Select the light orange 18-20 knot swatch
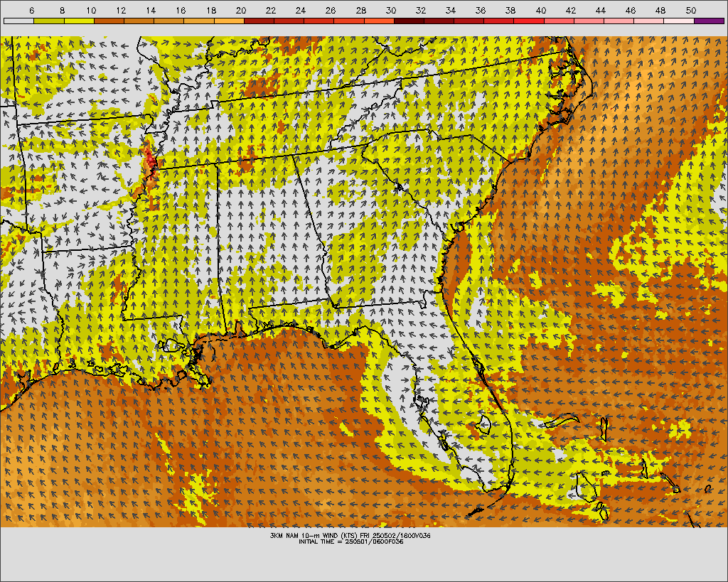 pos(230,21)
